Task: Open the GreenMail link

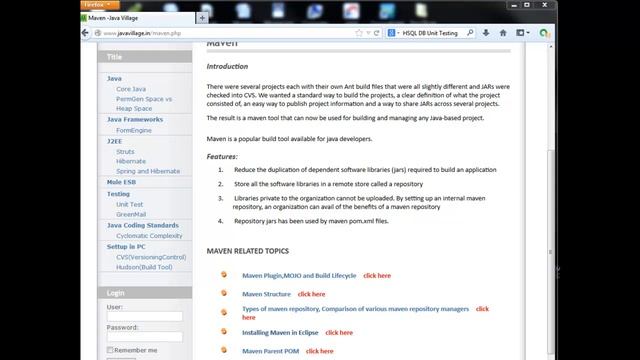Action: [x=131, y=214]
